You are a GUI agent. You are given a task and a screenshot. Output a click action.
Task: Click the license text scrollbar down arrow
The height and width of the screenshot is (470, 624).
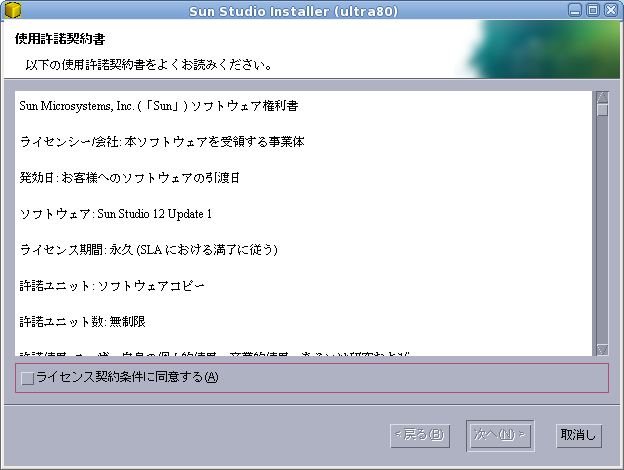click(x=603, y=349)
